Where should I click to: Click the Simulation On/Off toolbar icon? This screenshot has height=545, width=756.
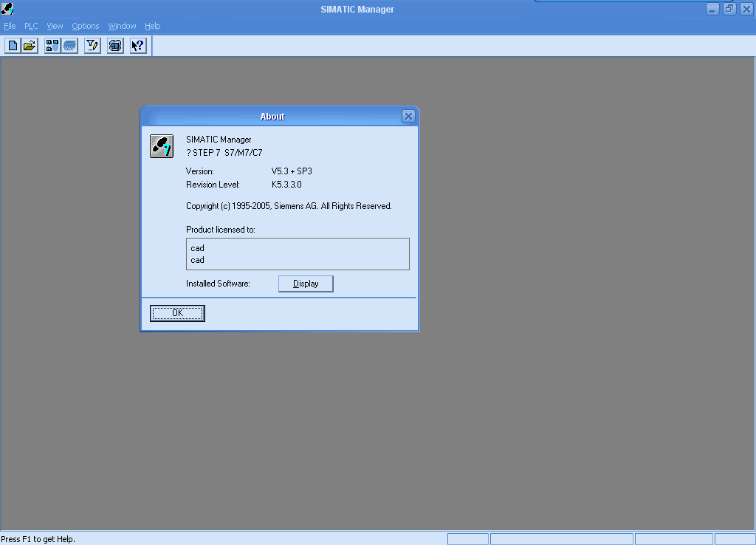[115, 46]
